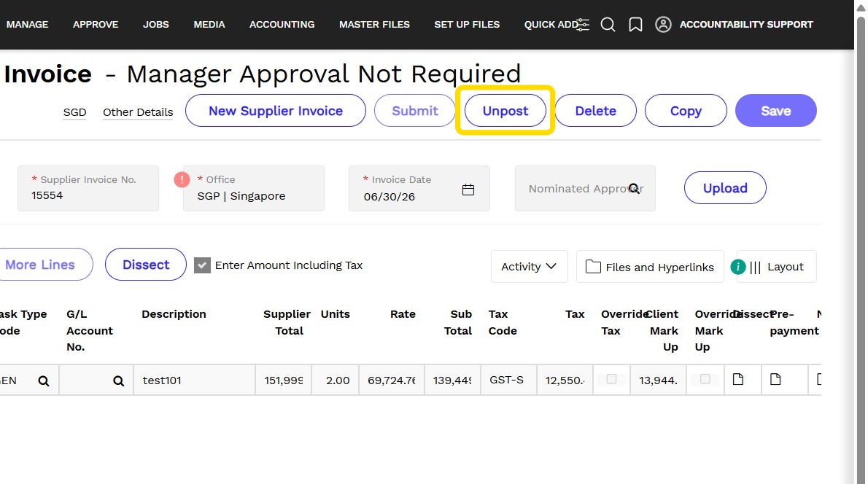Expand the Activity dropdown
The width and height of the screenshot is (868, 484).
click(530, 267)
